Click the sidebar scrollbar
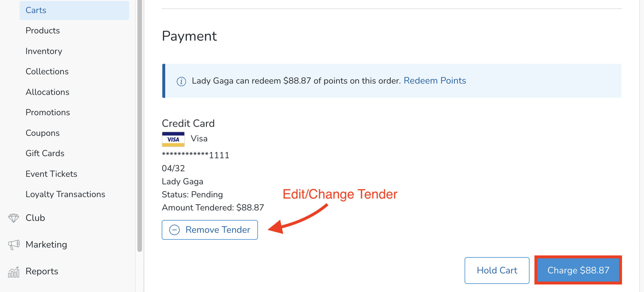This screenshot has width=644, height=292. (x=138, y=125)
